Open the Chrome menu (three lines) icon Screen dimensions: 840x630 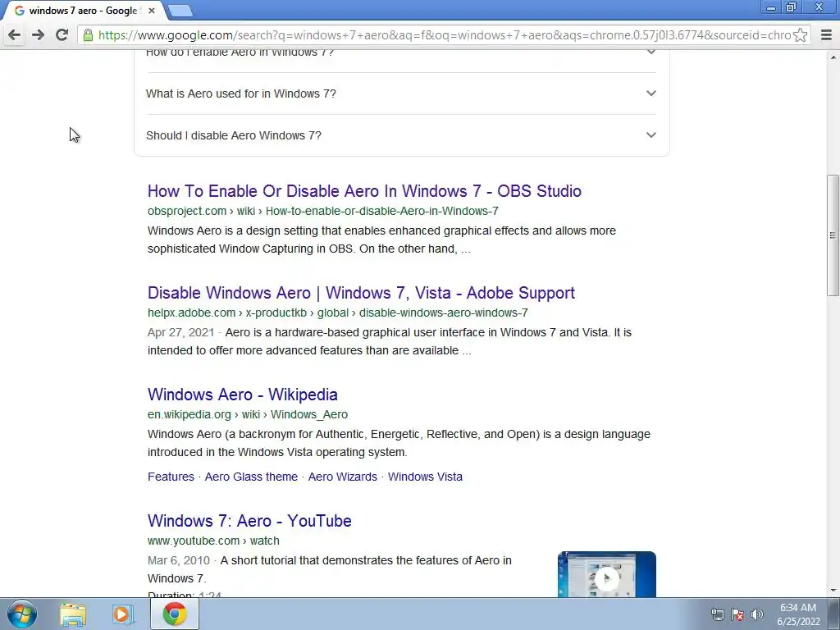[x=826, y=35]
